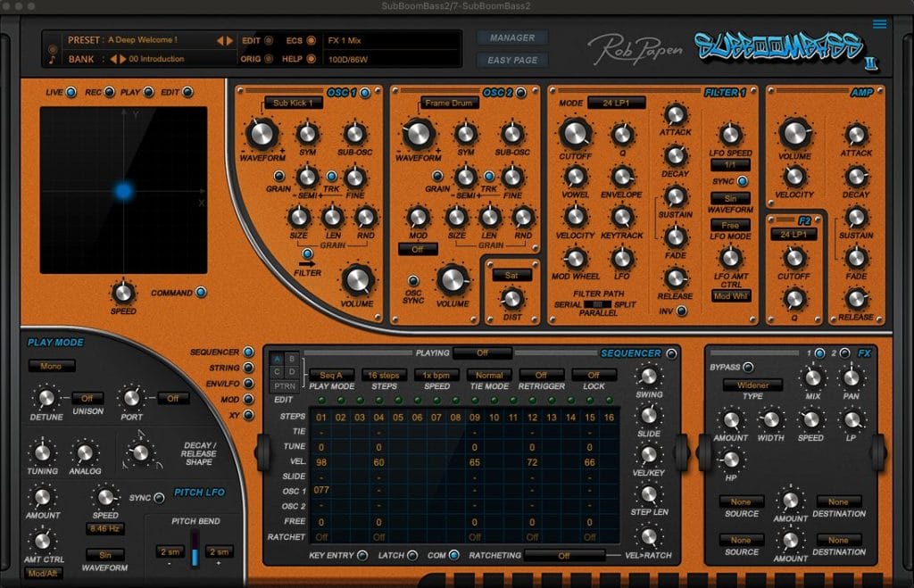Toggle the FX BYPASS LED
Image resolution: width=914 pixels, height=588 pixels.
[748, 367]
